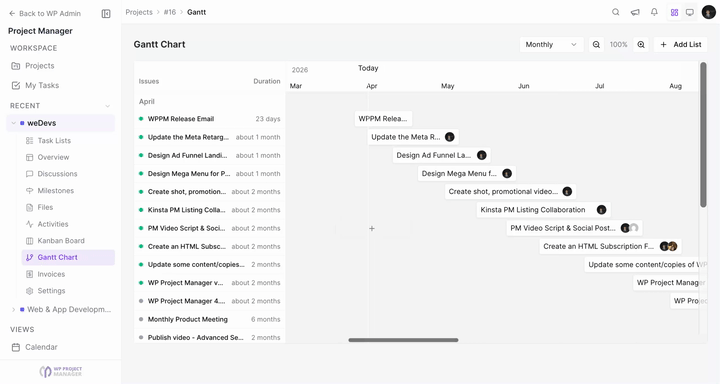The width and height of the screenshot is (720, 384).
Task: Collapse the RECENT section chevron
Action: (x=107, y=106)
